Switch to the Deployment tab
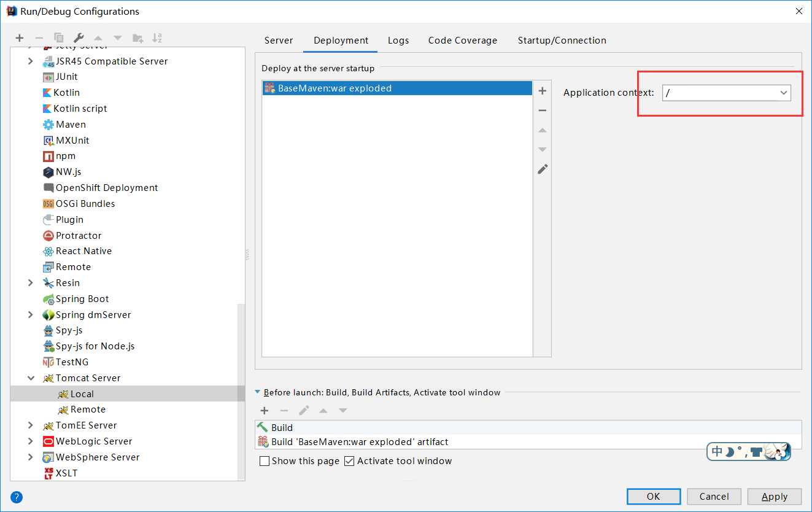Image resolution: width=812 pixels, height=512 pixels. [x=341, y=41]
